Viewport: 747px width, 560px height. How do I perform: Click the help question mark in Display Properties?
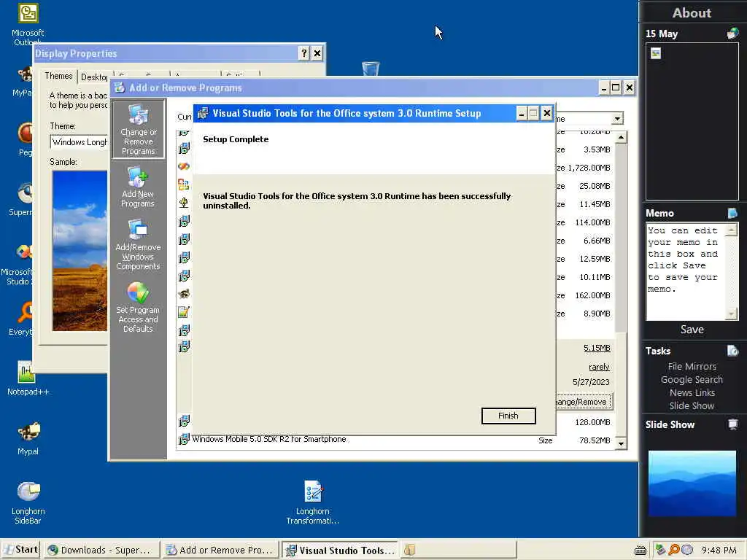tap(304, 53)
